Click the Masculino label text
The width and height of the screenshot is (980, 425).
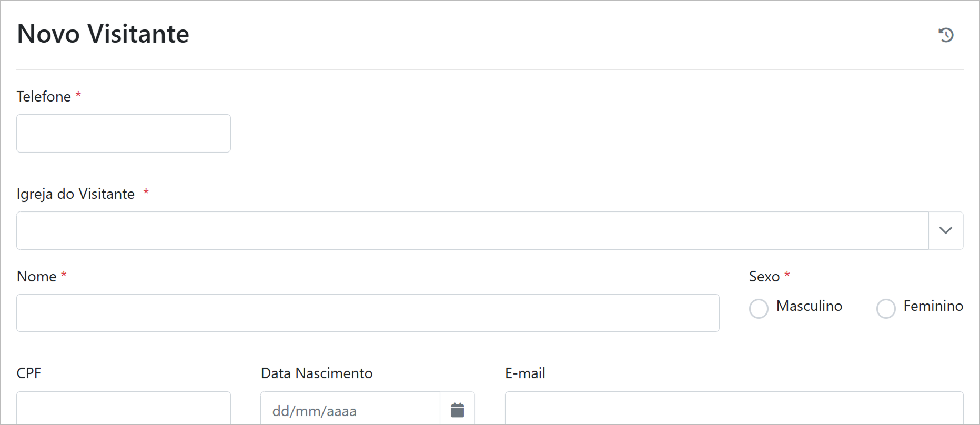point(809,306)
